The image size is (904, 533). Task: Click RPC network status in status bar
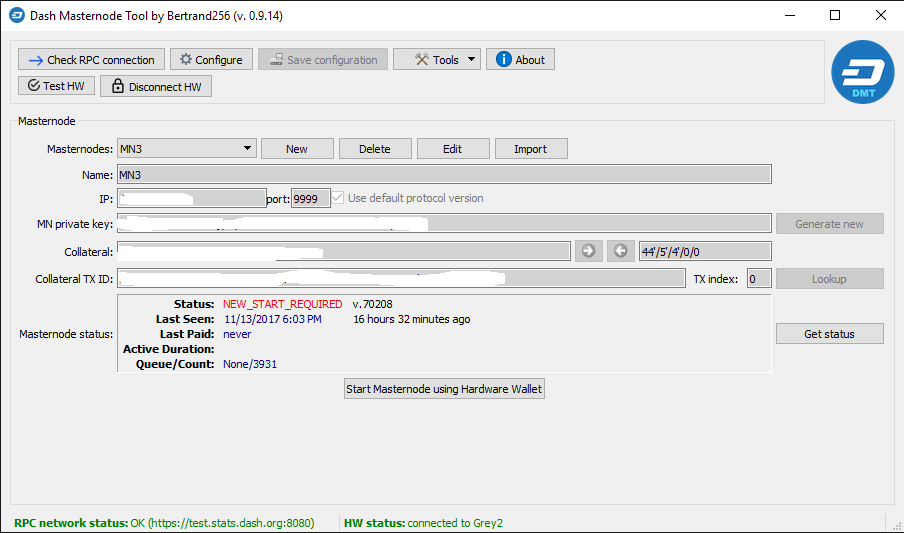164,523
